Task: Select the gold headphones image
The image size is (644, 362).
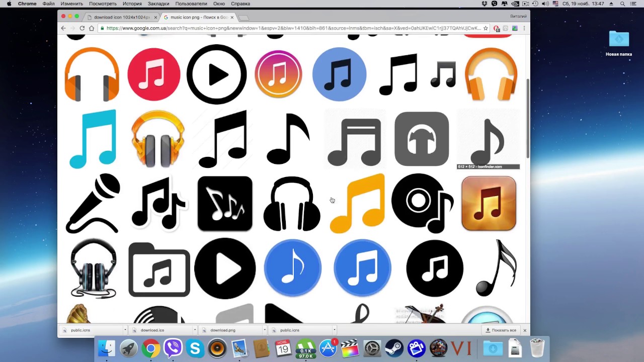Action: coord(157,139)
